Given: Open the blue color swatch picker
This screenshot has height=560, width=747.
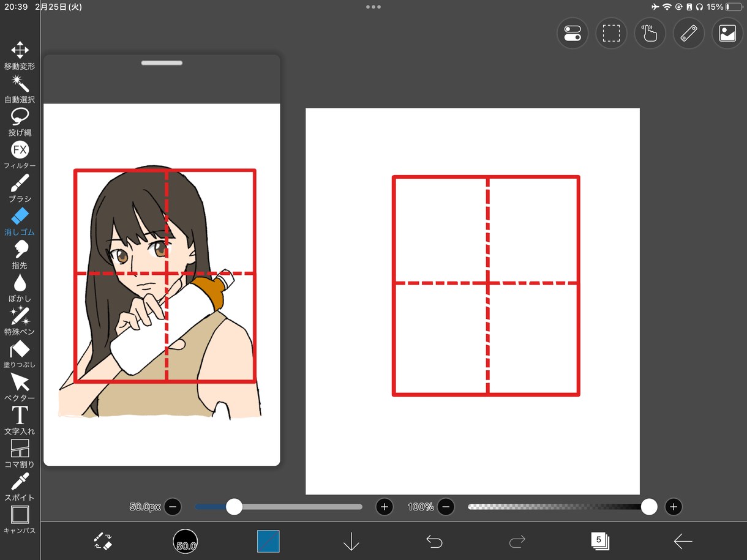Looking at the screenshot, I should (x=268, y=541).
